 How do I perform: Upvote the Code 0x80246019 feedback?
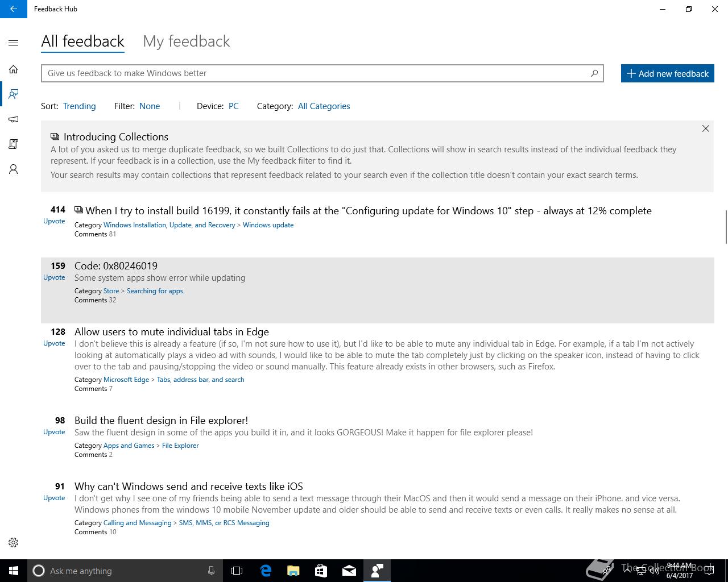(x=54, y=277)
